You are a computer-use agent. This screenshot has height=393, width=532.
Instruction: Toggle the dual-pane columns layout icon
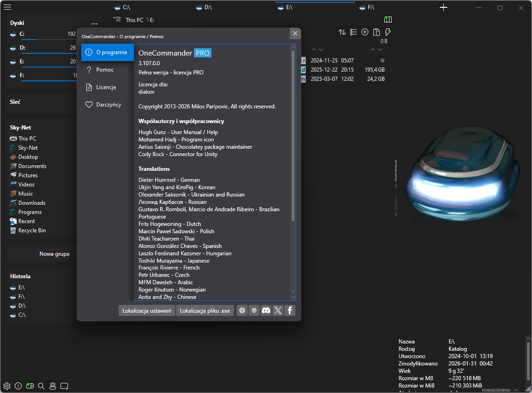point(388,19)
